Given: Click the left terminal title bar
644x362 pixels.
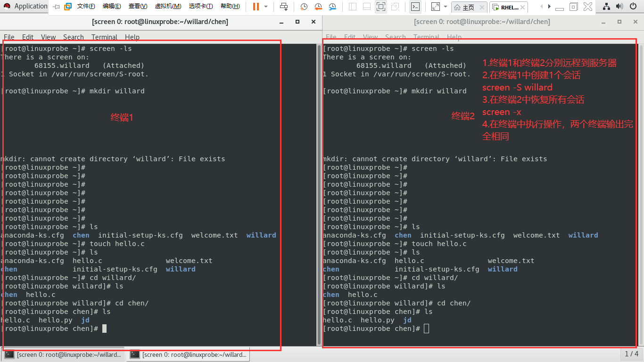Looking at the screenshot, I should point(160,22).
